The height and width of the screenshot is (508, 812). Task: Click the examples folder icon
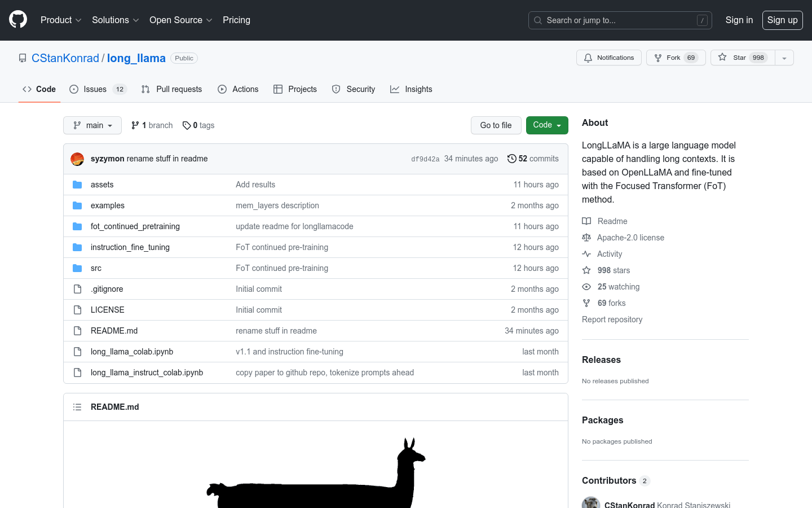[x=77, y=205]
